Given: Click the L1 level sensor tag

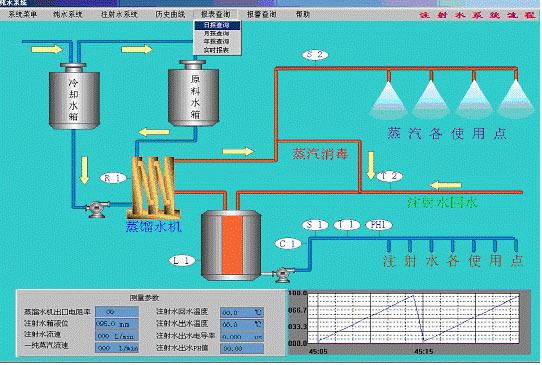Looking at the screenshot, I should tap(182, 261).
